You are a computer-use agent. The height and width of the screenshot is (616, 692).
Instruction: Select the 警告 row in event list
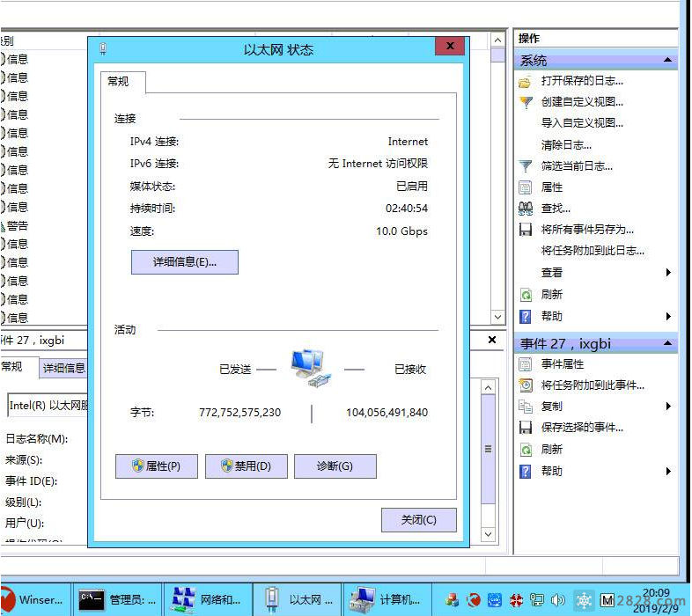44,226
